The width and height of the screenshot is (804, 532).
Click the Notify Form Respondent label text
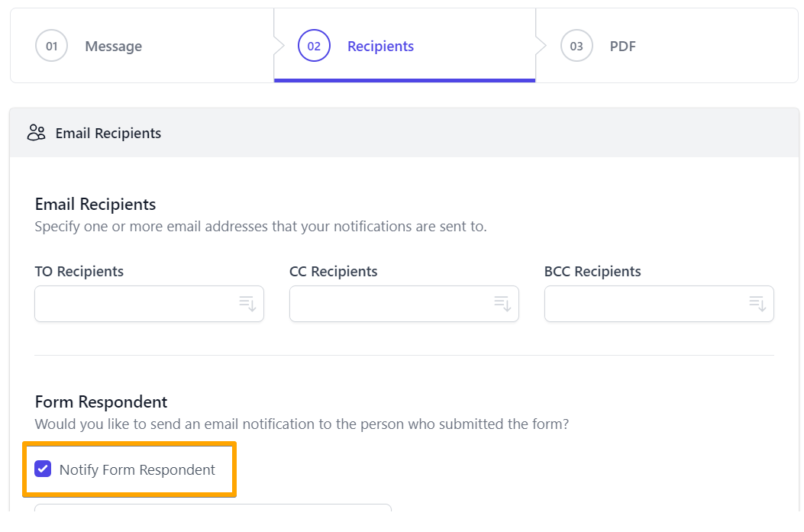coord(137,470)
